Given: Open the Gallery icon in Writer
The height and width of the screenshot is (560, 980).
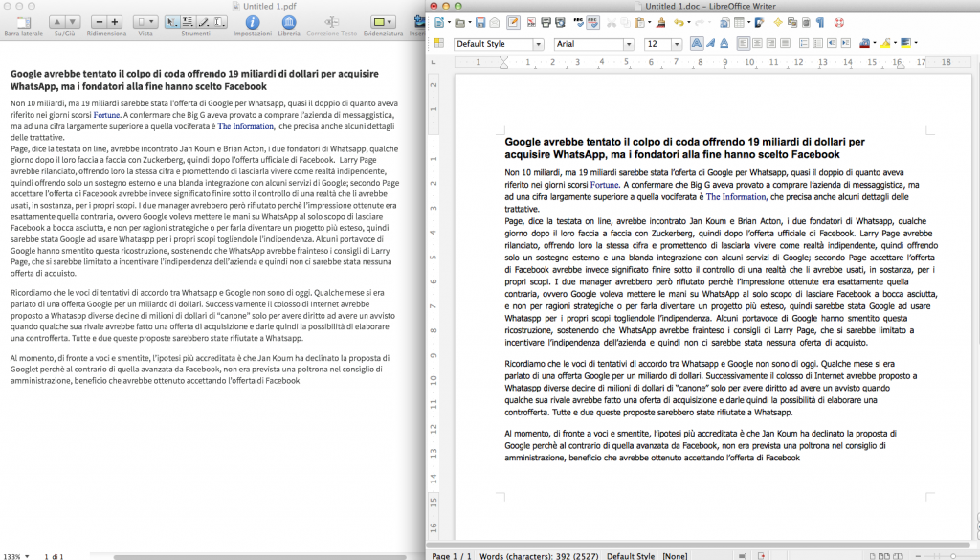Looking at the screenshot, I should (791, 23).
